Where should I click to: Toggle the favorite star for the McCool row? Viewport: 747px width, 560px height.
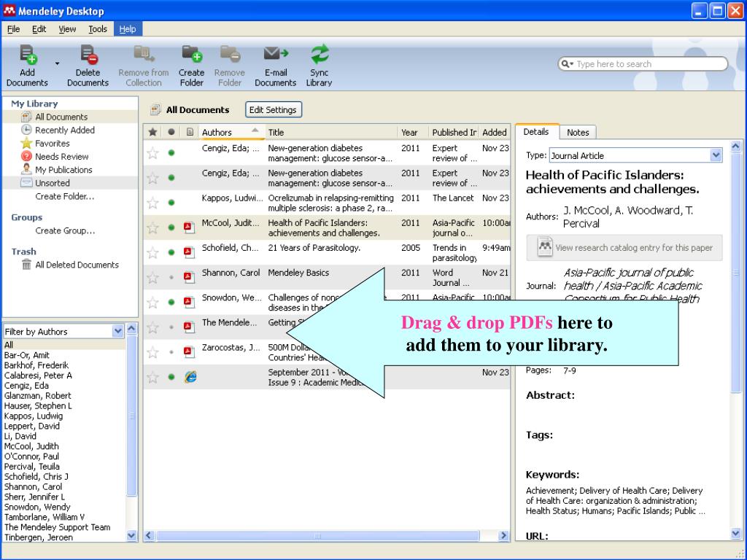pos(152,227)
